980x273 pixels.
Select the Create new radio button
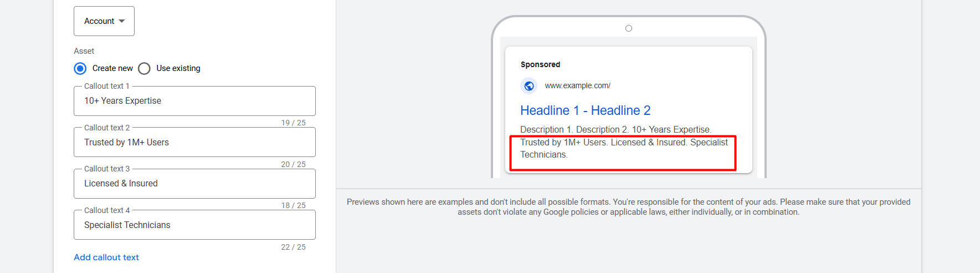[x=80, y=68]
